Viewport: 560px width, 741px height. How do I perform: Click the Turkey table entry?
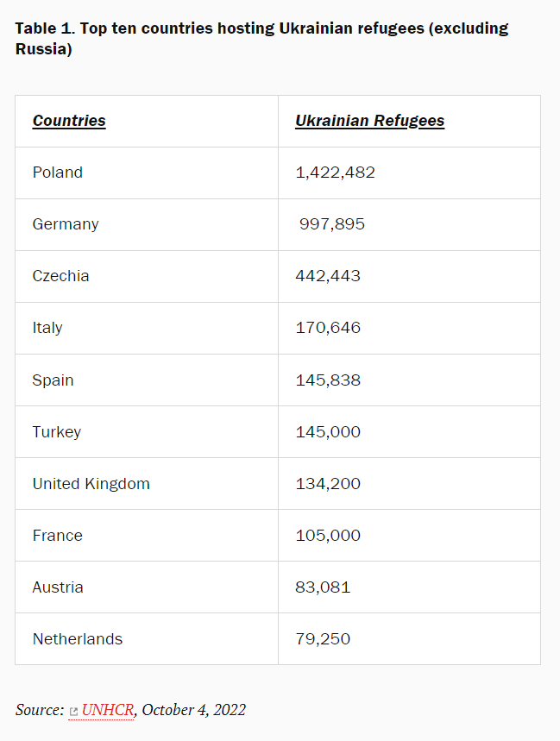[x=57, y=432]
